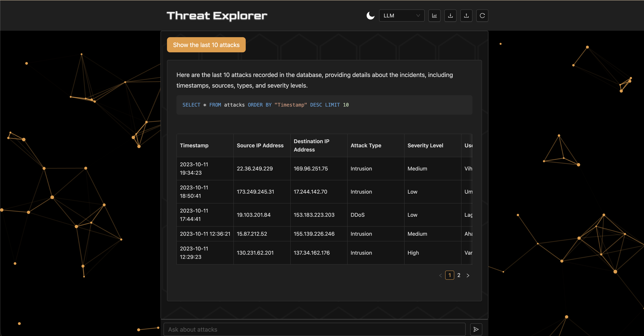
Task: Select page 1 of results
Action: click(x=450, y=275)
